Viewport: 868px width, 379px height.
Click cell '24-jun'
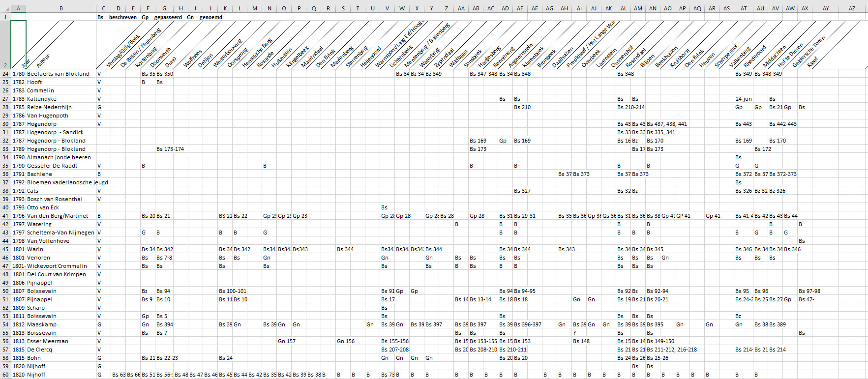click(x=743, y=99)
